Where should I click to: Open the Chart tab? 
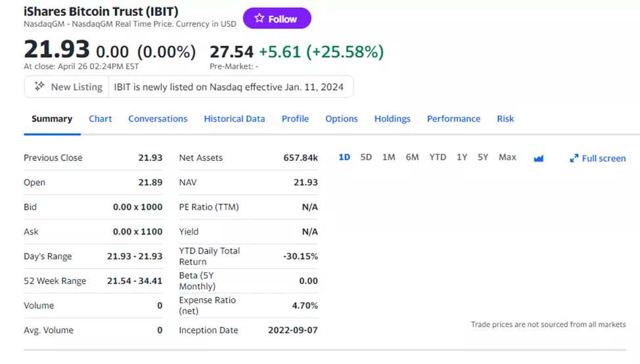[101, 119]
